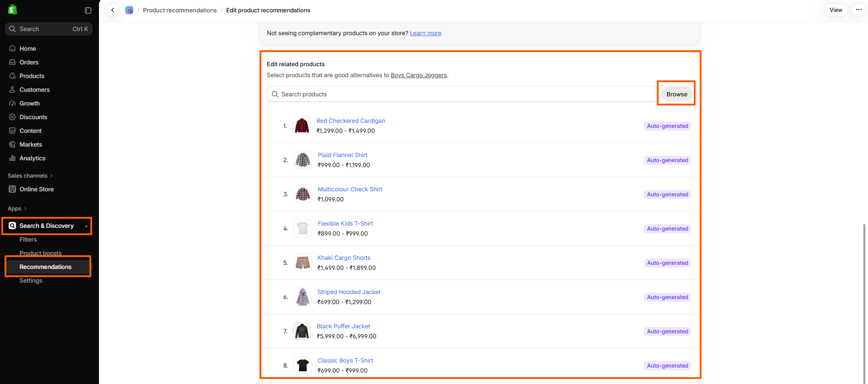Screen dimensions: 868x384
Task: Click the Customers person icon
Action: click(x=12, y=89)
